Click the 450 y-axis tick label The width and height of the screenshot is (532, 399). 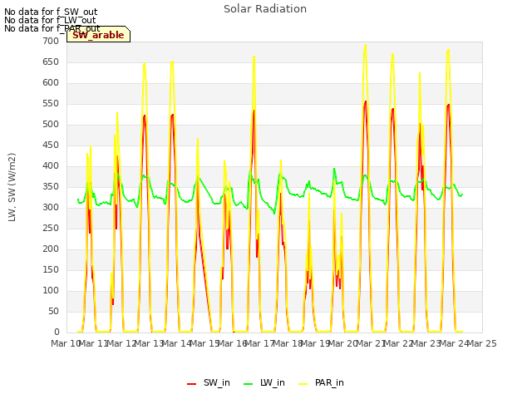tap(51, 145)
